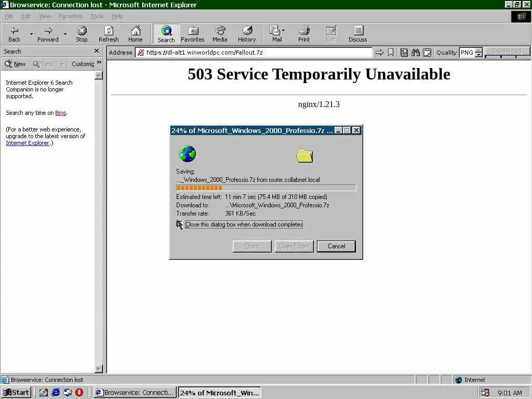Click the Go arrow beside address bar

(379, 52)
